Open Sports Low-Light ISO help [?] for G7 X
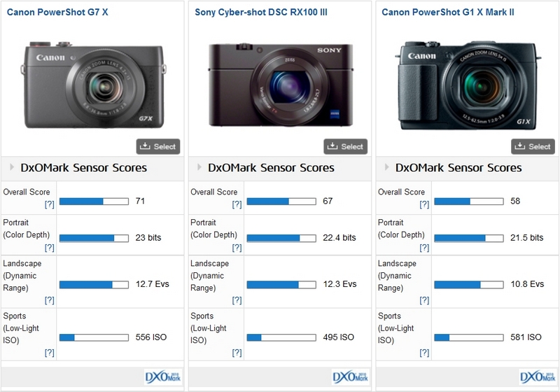This screenshot has width=560, height=392. click(x=49, y=353)
